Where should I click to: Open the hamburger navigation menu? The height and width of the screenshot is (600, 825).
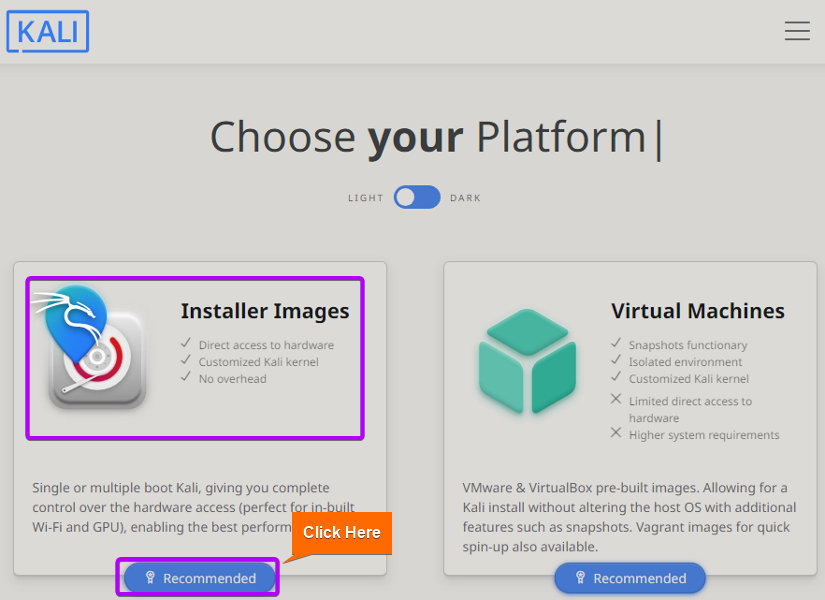pos(797,31)
